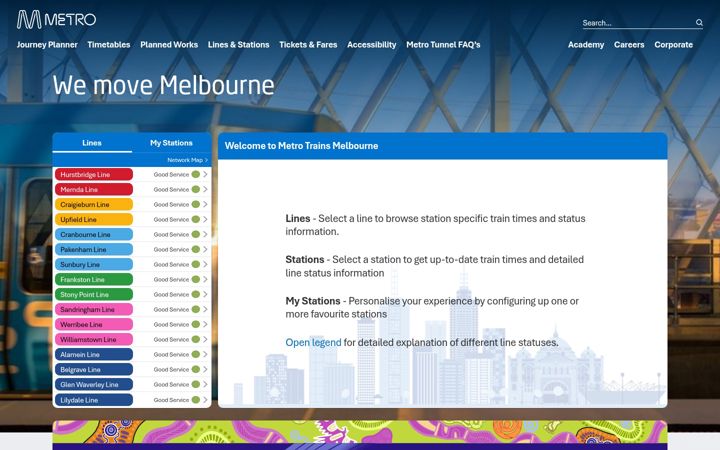Select the Upfield Line pill

point(94,219)
